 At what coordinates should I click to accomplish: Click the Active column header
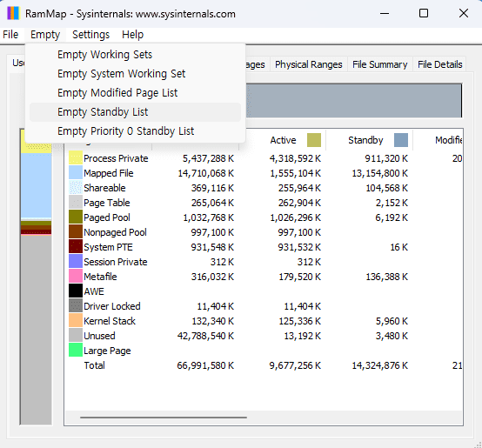tap(283, 140)
